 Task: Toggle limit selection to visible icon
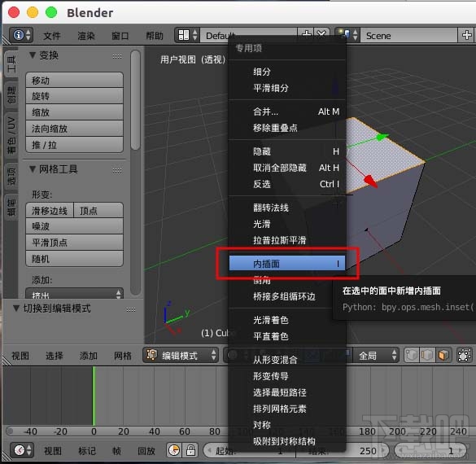[x=465, y=355]
